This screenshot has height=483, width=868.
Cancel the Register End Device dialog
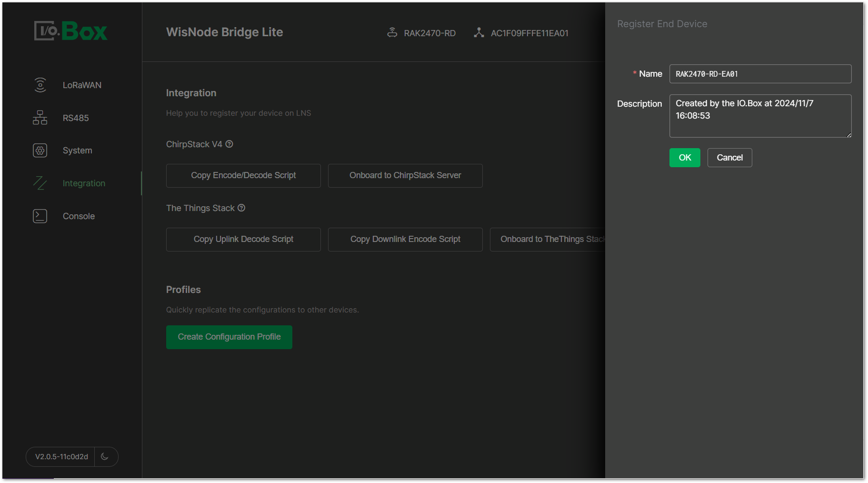point(729,158)
